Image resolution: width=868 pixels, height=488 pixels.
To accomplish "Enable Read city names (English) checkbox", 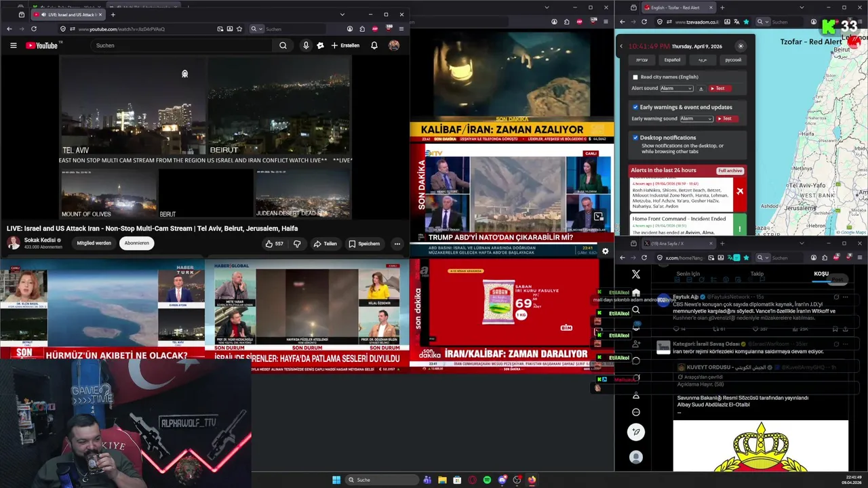I will point(635,77).
